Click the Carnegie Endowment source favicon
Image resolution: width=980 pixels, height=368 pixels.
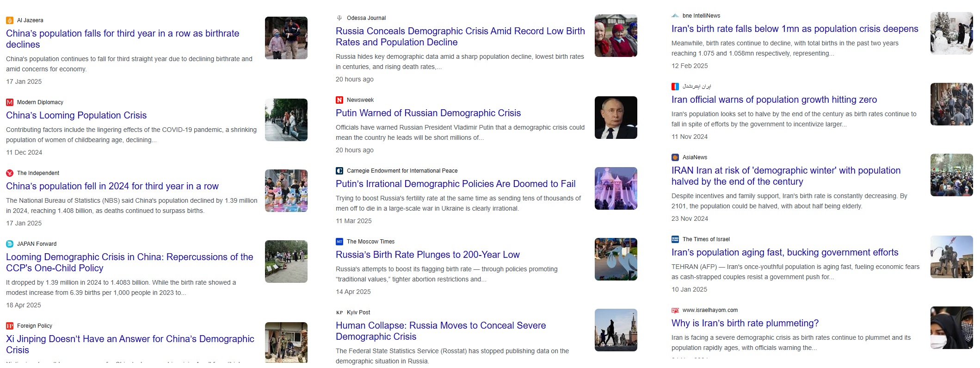point(339,171)
